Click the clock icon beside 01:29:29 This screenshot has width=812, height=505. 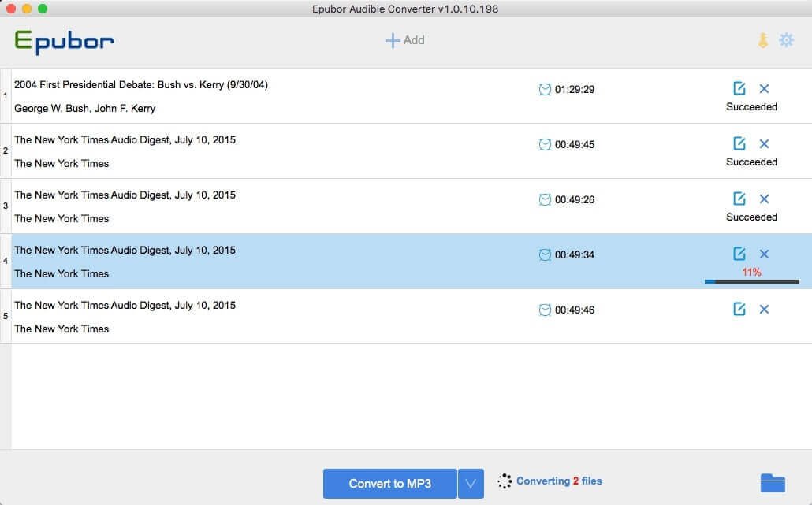pos(545,90)
